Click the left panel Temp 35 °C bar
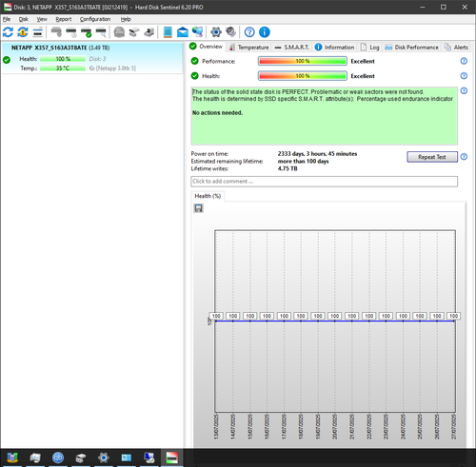The image size is (476, 467). coord(63,68)
